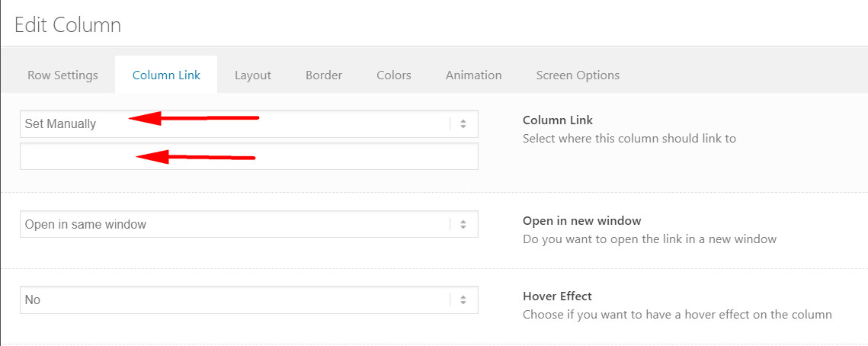Open the 'Open in same window' dropdown
The height and width of the screenshot is (346, 868).
tap(249, 224)
